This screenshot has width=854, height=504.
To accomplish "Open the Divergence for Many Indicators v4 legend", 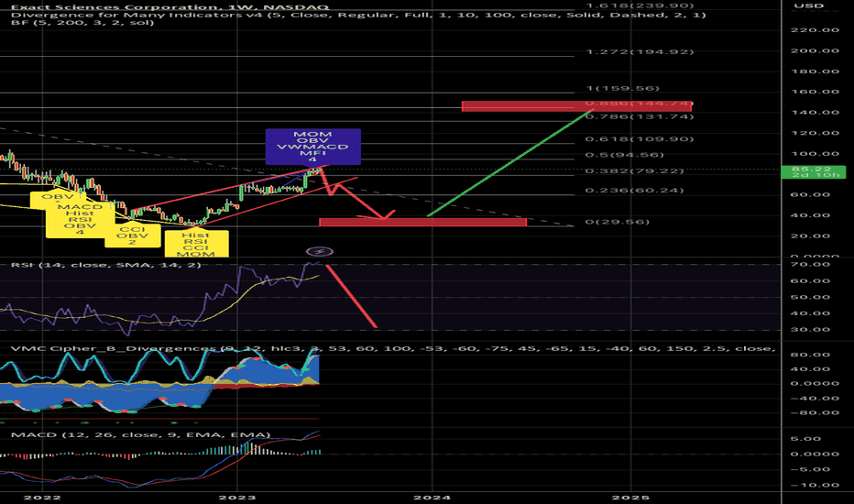I will (x=358, y=15).
